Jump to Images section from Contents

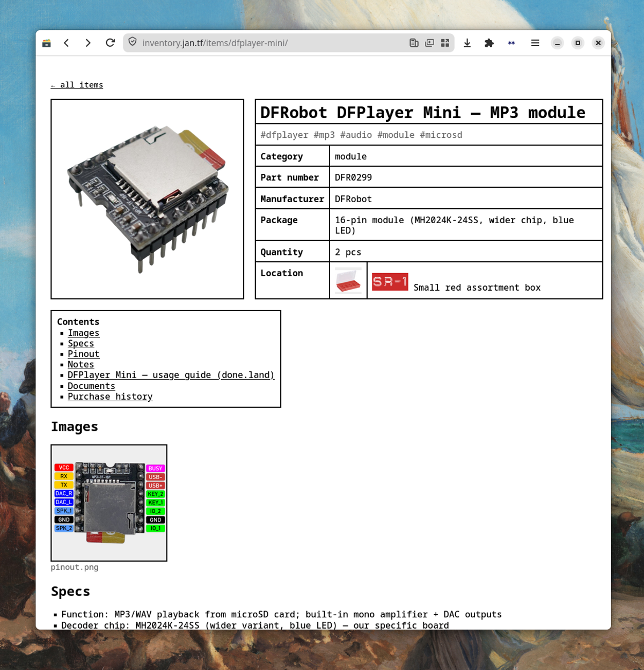[83, 333]
